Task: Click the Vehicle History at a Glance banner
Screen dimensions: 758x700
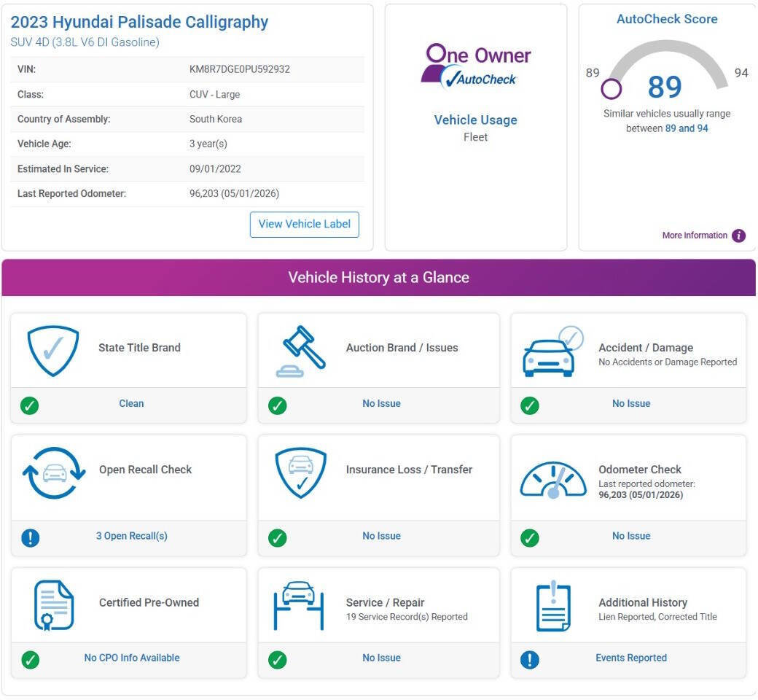Action: tap(378, 277)
